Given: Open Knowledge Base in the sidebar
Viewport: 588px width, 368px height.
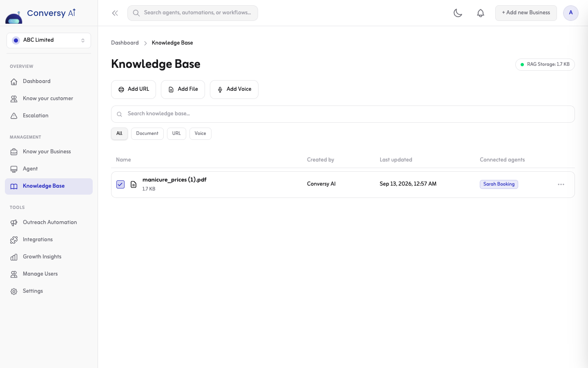Looking at the screenshot, I should 49,186.
